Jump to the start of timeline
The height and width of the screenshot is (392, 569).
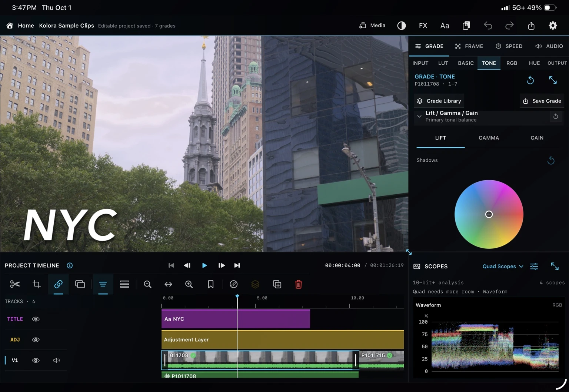point(171,265)
